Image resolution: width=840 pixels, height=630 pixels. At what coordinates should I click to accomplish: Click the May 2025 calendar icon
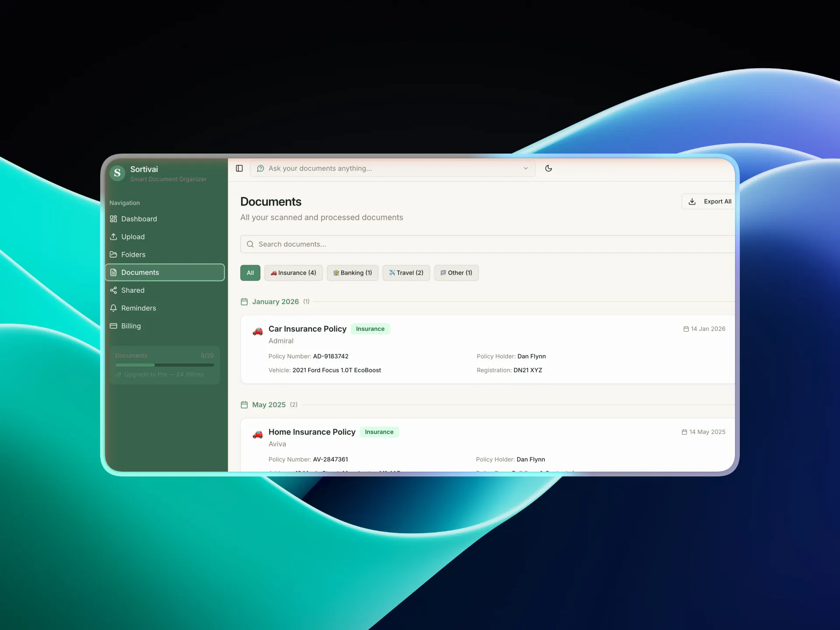245,405
